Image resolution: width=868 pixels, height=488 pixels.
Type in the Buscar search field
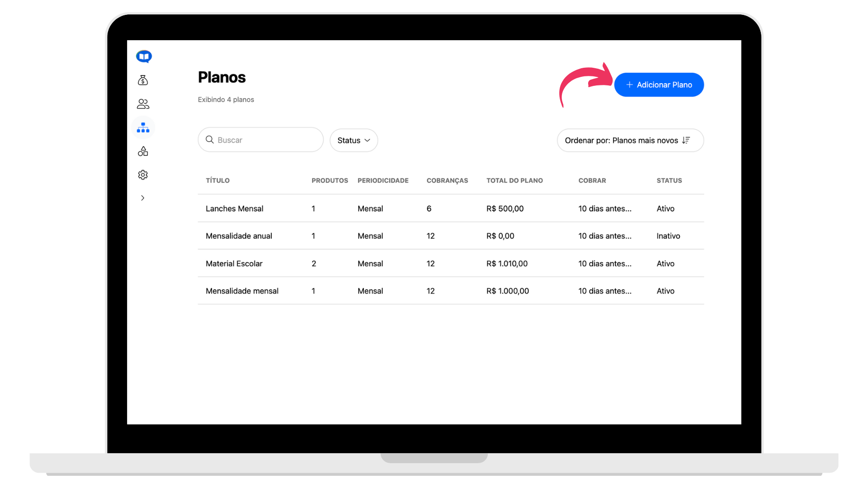267,140
